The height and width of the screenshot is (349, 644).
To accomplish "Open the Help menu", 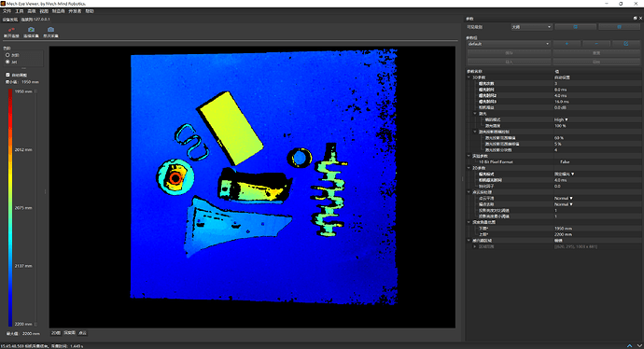I will coord(90,11).
